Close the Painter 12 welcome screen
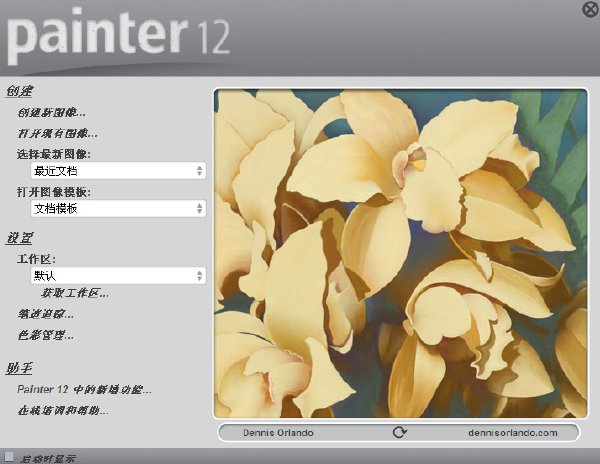 pos(591,9)
